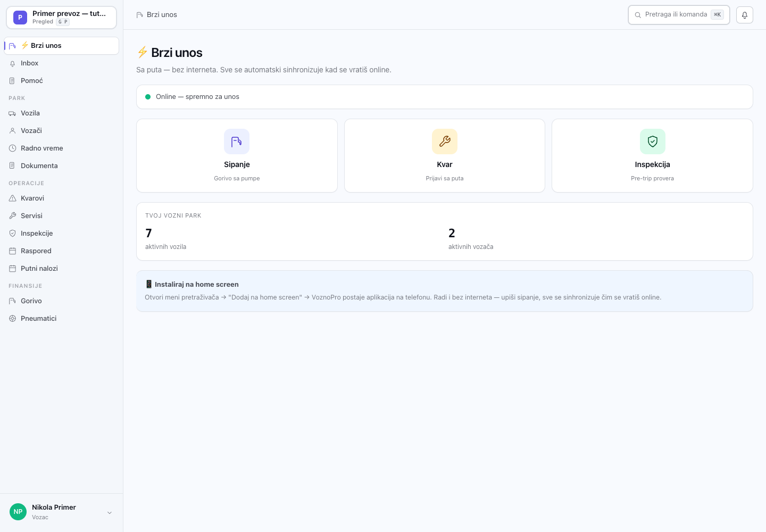Screen dimensions: 766x532
Task: Click the wrench icon on Kvar card
Action: [445, 142]
